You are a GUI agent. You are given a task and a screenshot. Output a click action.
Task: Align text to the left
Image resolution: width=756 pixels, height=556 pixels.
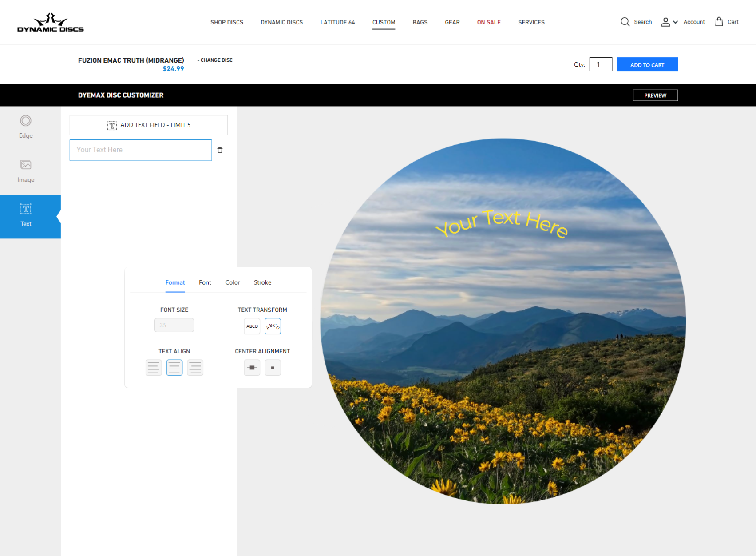click(154, 368)
